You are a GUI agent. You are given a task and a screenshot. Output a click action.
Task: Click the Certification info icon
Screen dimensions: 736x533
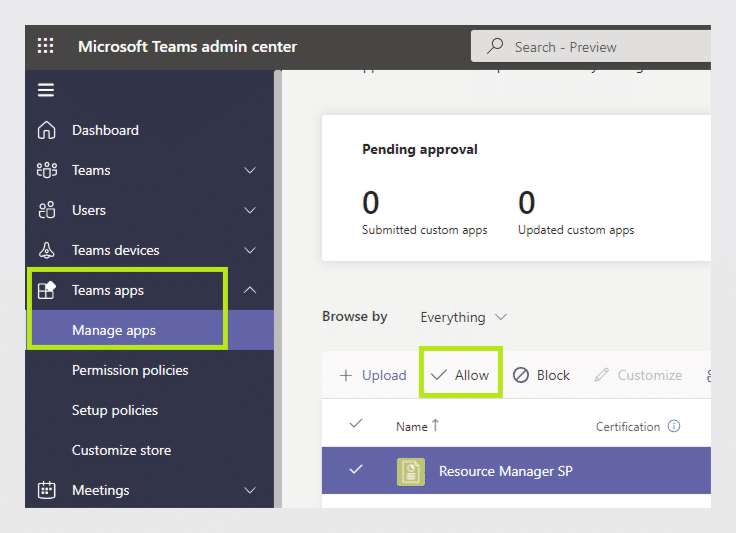pos(674,426)
